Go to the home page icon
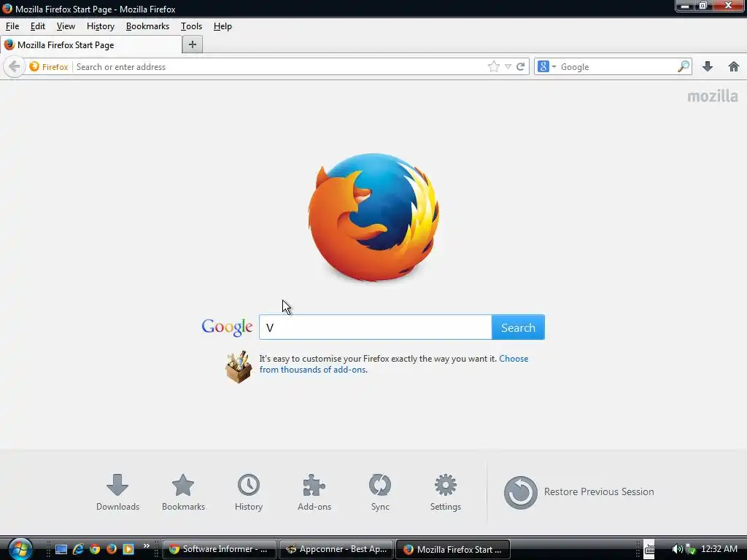This screenshot has height=560, width=747. click(x=734, y=66)
